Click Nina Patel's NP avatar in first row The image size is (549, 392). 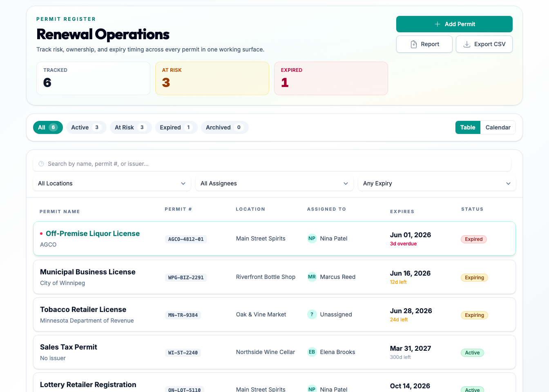(x=312, y=238)
